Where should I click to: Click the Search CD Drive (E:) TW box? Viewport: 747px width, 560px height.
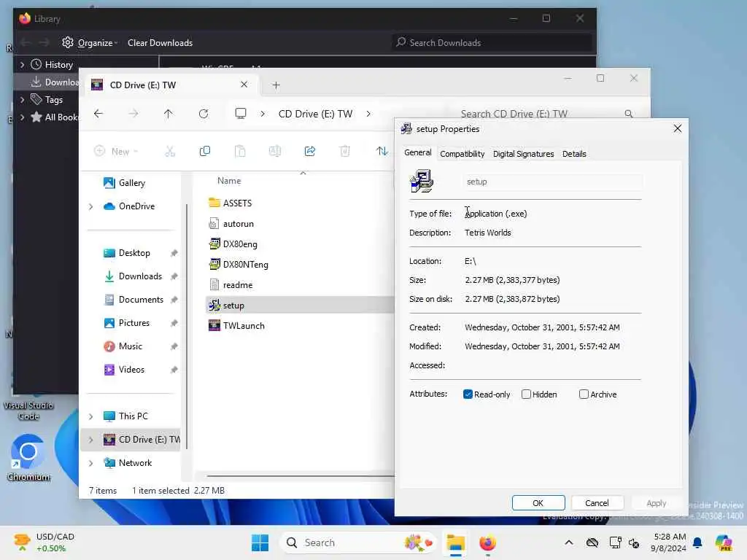coord(547,113)
